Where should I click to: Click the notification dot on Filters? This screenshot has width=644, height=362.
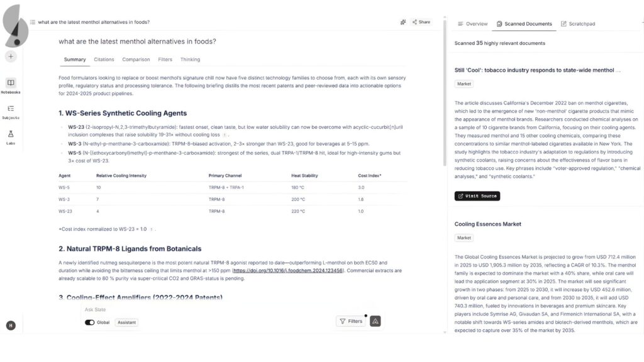coord(365,316)
